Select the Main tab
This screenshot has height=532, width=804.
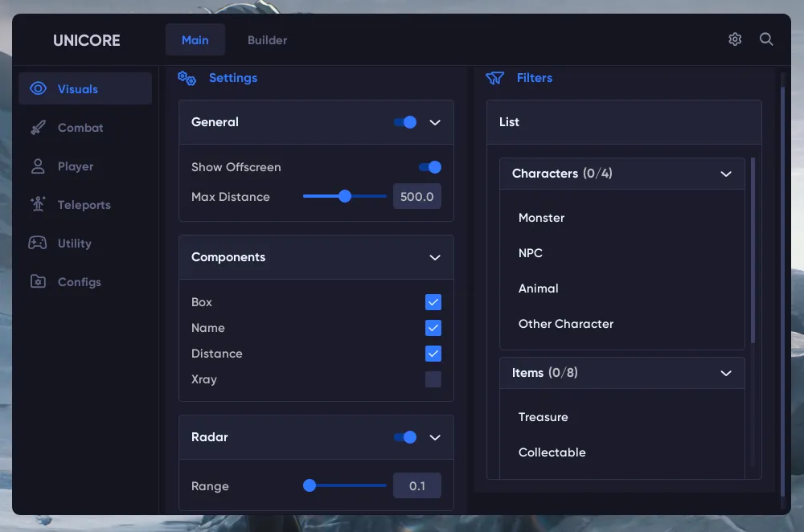pos(195,40)
